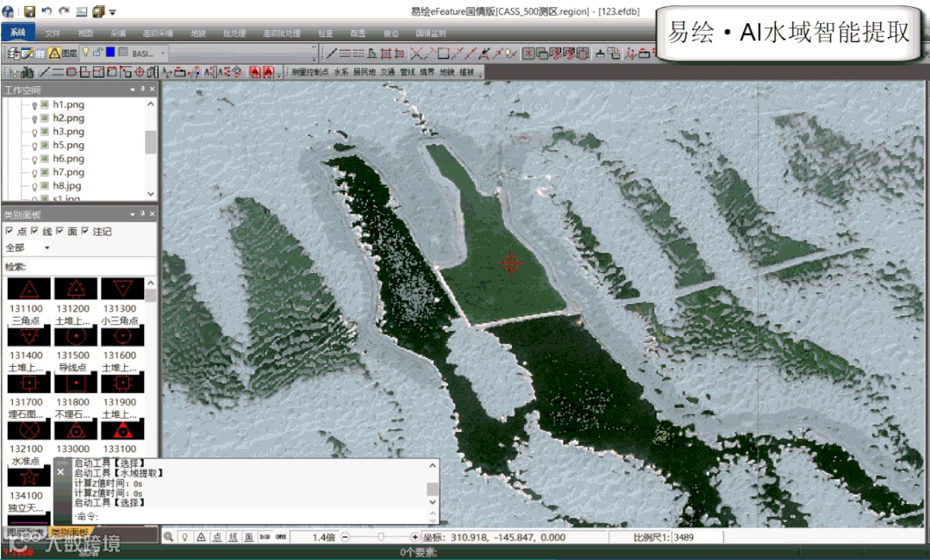Screen dimensions: 930x560
Task: Click the 水系 category button
Action: pyautogui.click(x=341, y=72)
